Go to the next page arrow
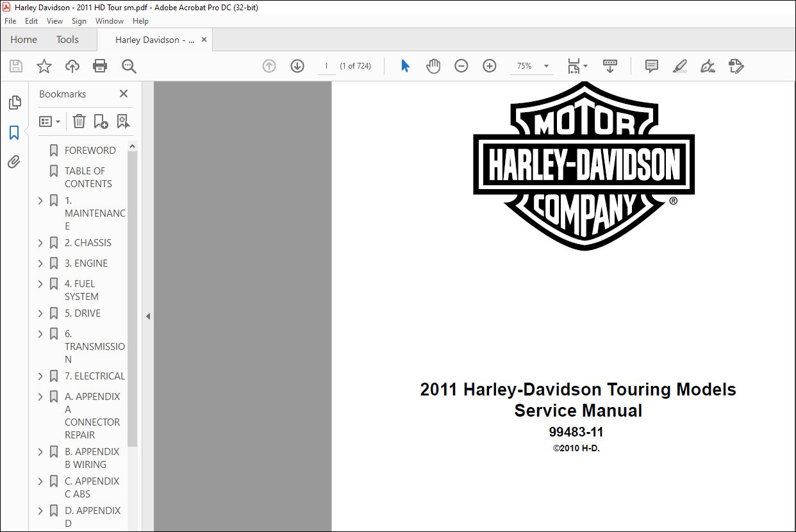Viewport: 796px width, 532px height. pyautogui.click(x=297, y=66)
